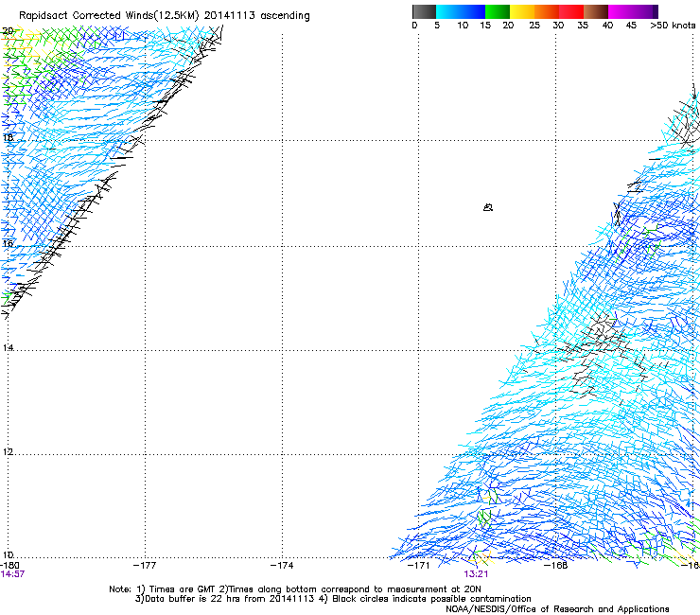Click the small island marker near 17N
The width and height of the screenshot is (700, 615).
(x=488, y=207)
